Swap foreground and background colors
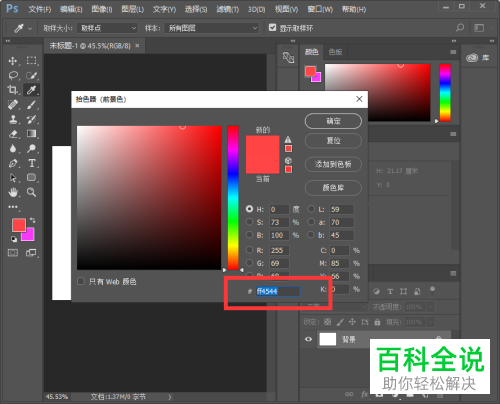 33,220
